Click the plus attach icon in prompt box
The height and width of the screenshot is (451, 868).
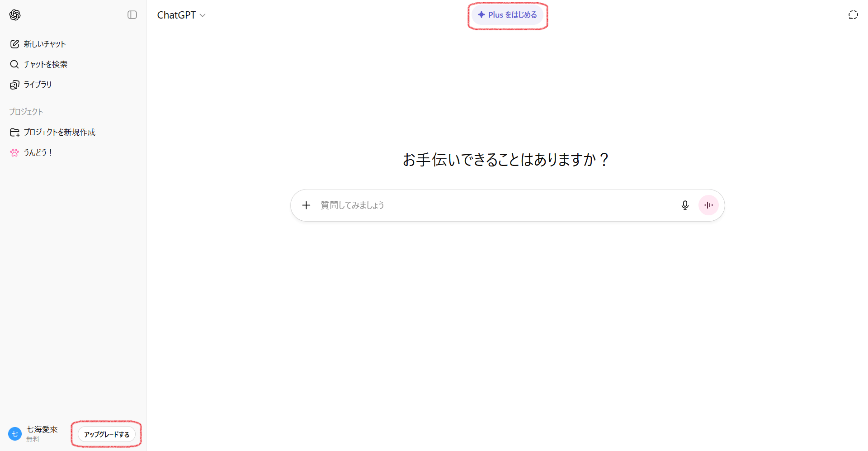pos(306,205)
